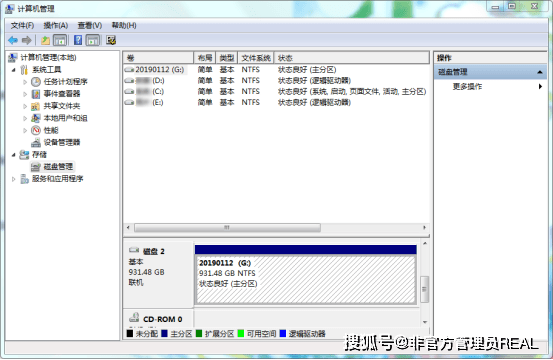Open the Help toolbar icon
This screenshot has height=360, width=553.
pos(78,40)
